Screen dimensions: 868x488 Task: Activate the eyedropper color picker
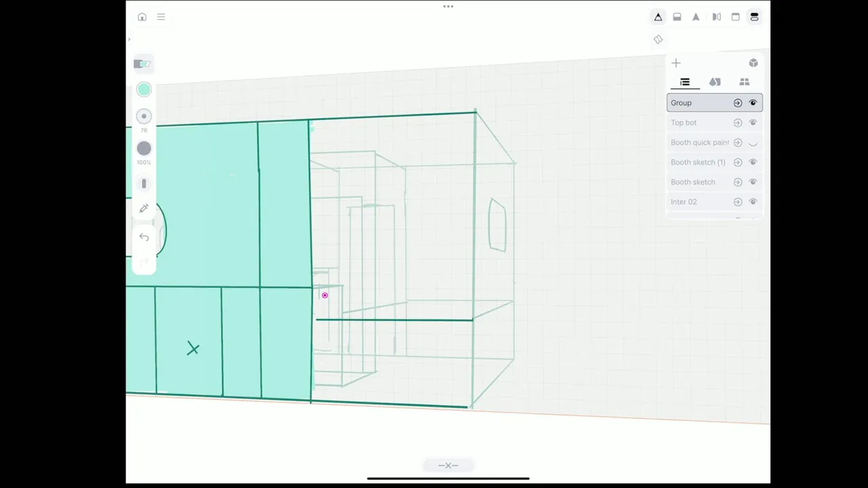(x=144, y=209)
